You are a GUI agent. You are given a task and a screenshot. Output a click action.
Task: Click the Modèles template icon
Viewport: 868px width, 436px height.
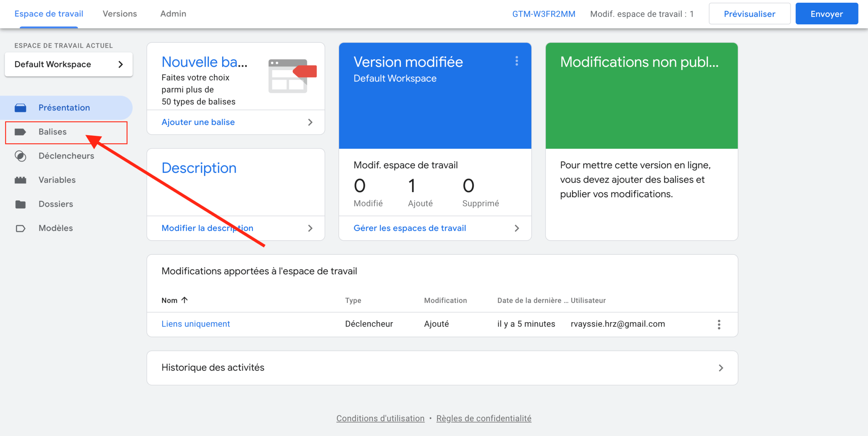click(20, 228)
